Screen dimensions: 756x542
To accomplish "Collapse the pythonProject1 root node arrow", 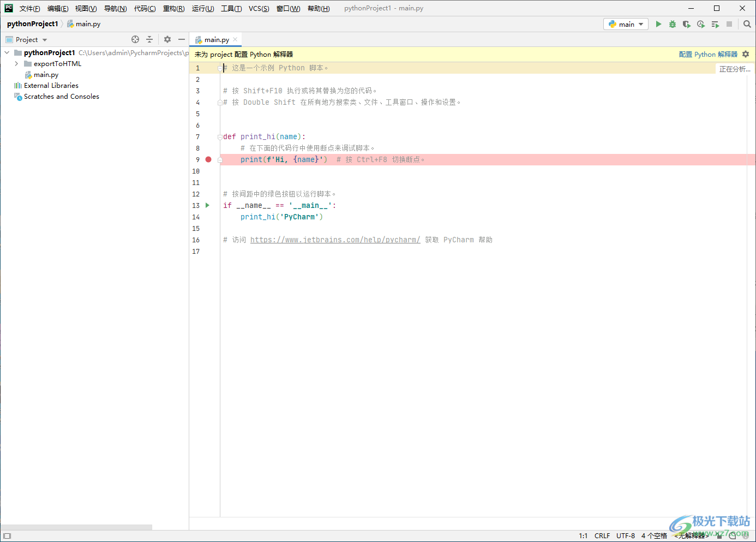I will point(7,53).
